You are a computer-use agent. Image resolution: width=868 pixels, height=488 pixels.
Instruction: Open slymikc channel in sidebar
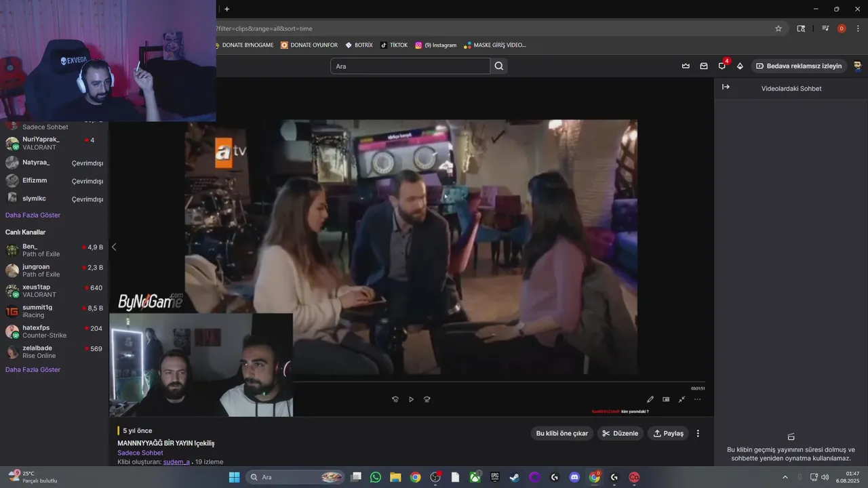(54, 199)
